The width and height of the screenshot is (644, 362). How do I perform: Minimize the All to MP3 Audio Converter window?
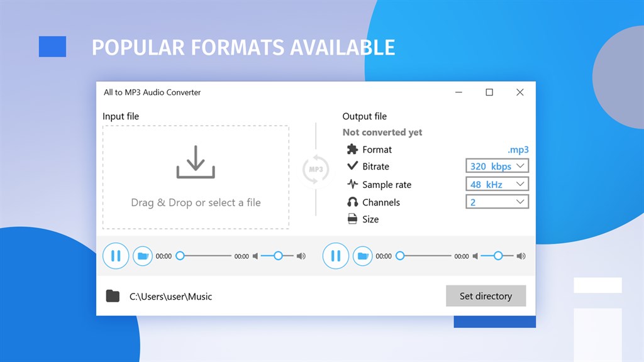[458, 92]
